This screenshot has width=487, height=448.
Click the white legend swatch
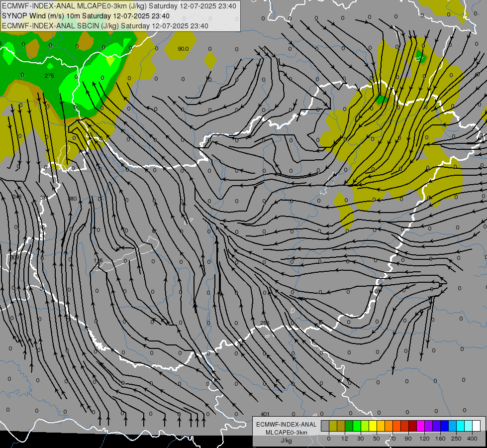coord(476,426)
